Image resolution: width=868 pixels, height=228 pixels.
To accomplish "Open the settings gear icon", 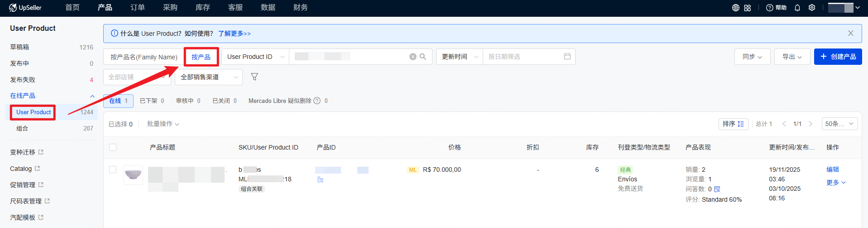I will tap(812, 8).
